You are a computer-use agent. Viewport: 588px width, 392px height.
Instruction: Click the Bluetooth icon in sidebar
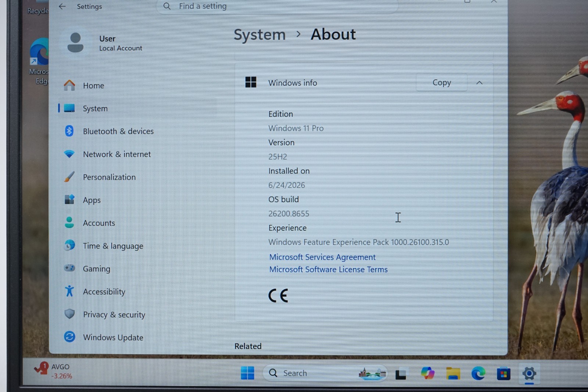click(69, 131)
